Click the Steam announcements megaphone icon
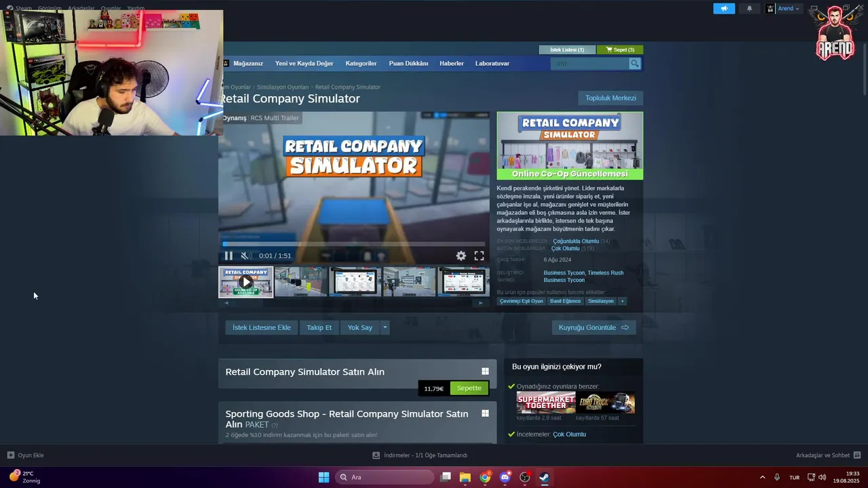Screen dimensions: 868x488 724,8
